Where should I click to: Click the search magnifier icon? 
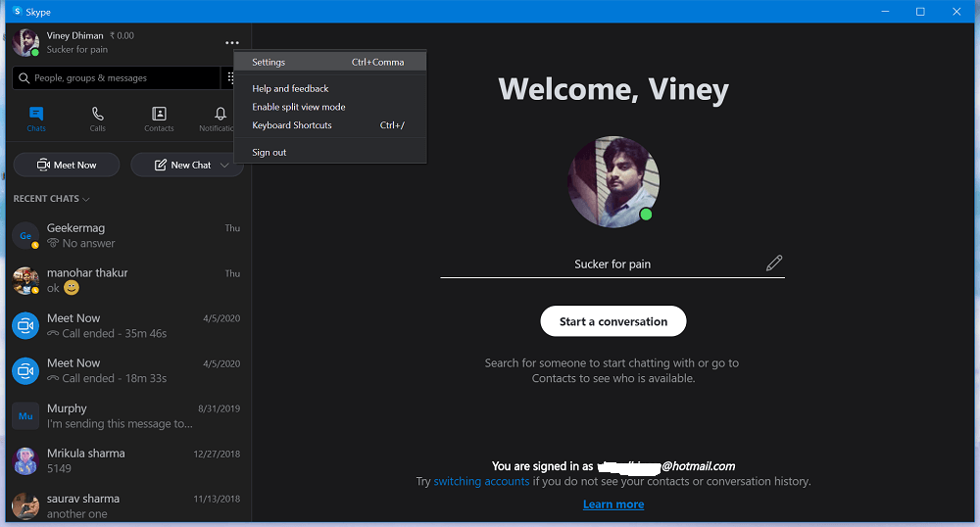24,78
